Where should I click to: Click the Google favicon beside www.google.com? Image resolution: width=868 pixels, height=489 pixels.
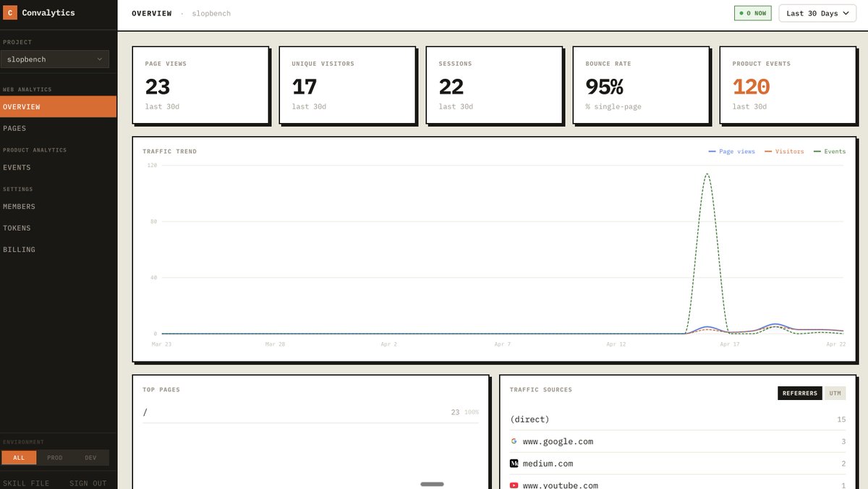[514, 441]
